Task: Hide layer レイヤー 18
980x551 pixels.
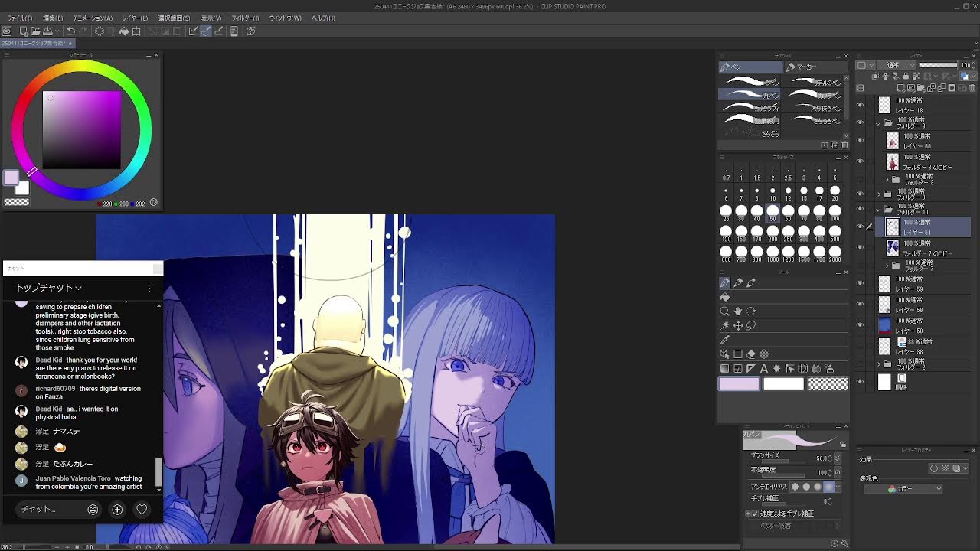Action: [860, 106]
